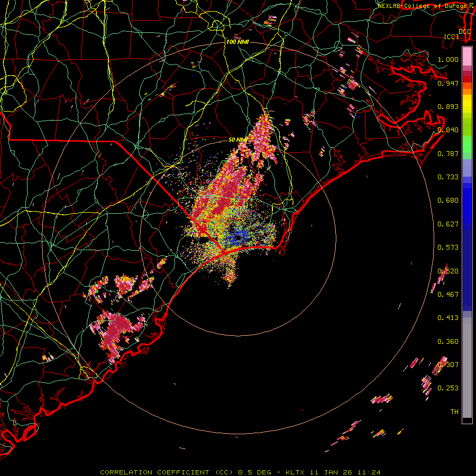Click the 0.253 scale value
This screenshot has height=476, width=476.
coord(448,388)
